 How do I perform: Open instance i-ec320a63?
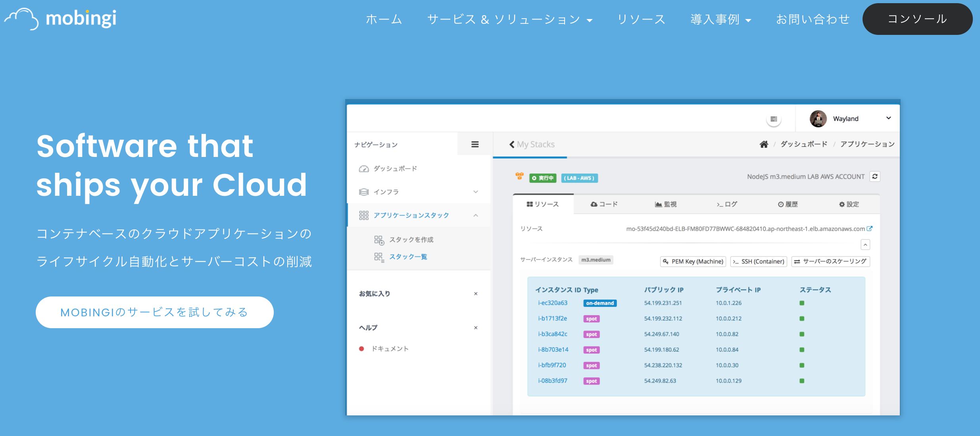click(x=553, y=303)
